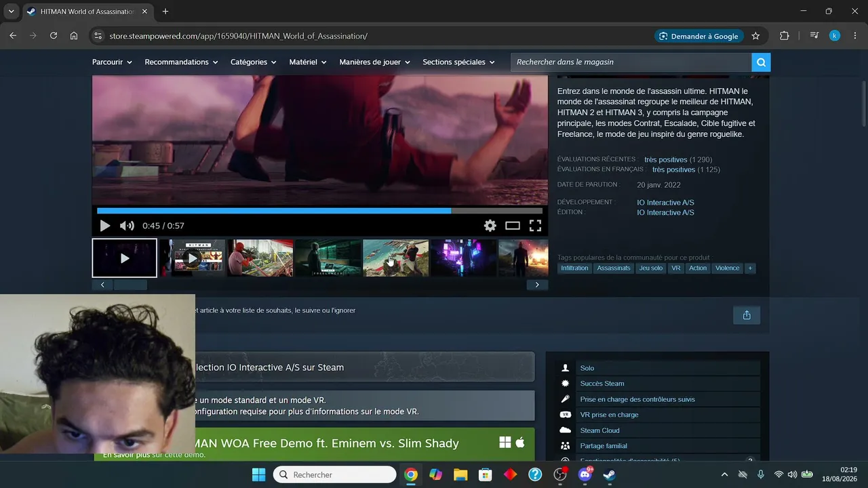Click the VR headset icon
Screen dimensions: 868x488
[566, 415]
